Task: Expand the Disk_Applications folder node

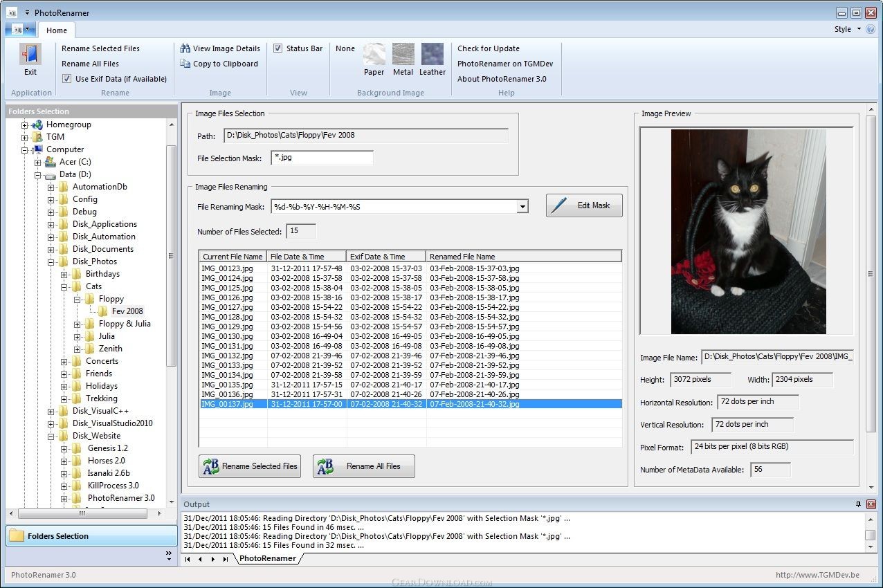Action: (51, 225)
